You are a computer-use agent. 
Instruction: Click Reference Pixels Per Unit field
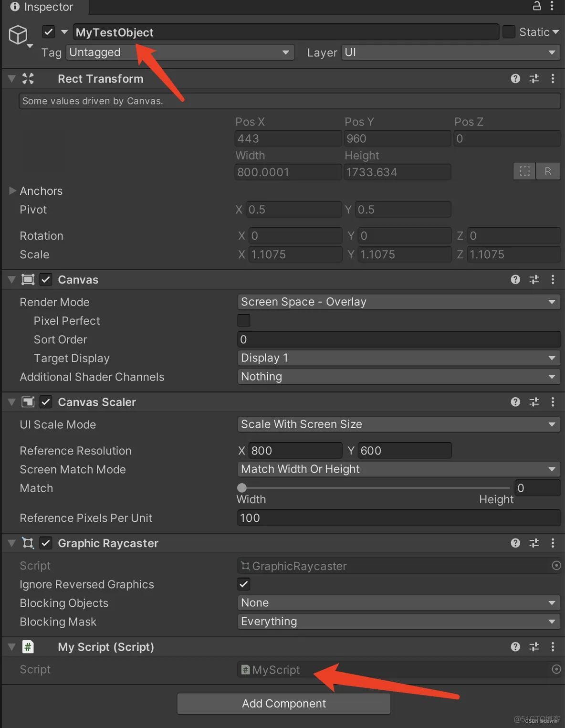399,517
